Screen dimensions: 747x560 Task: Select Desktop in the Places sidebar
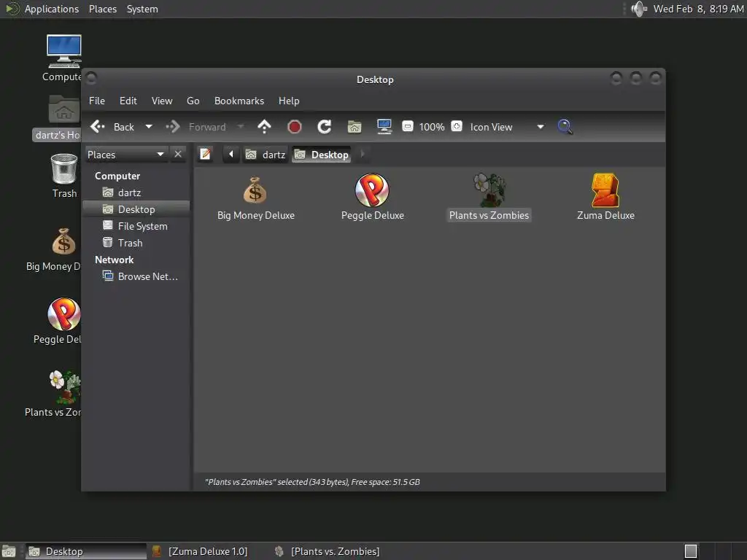(136, 209)
